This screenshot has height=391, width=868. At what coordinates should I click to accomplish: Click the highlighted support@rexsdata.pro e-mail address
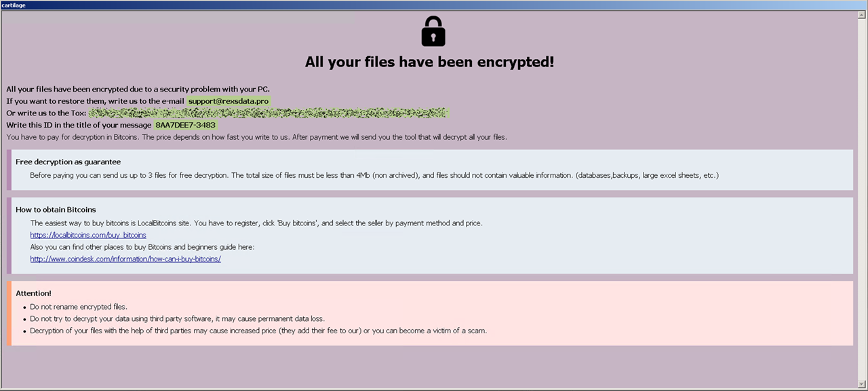229,101
